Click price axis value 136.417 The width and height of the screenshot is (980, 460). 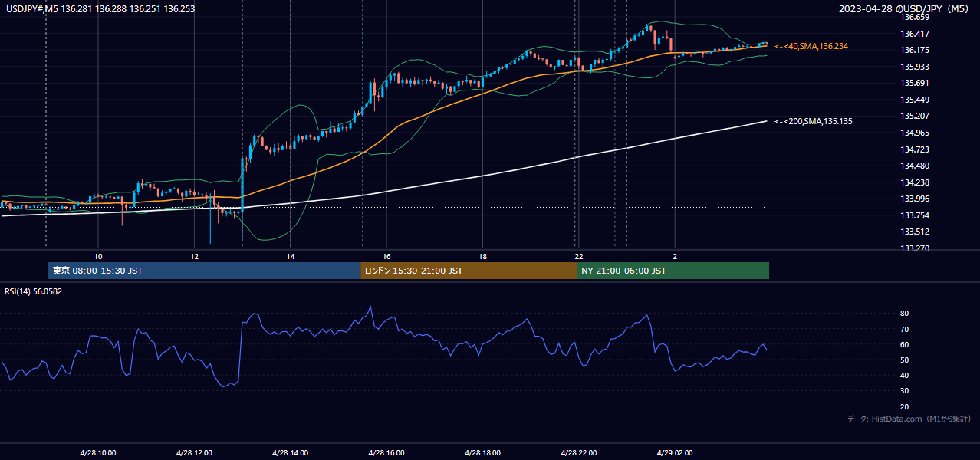(x=915, y=34)
